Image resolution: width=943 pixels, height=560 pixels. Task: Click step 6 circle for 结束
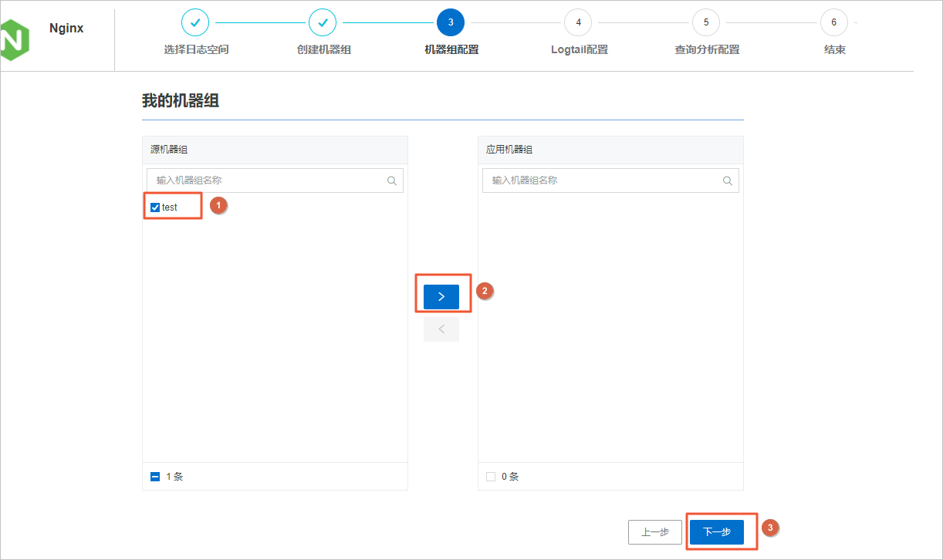coord(833,22)
